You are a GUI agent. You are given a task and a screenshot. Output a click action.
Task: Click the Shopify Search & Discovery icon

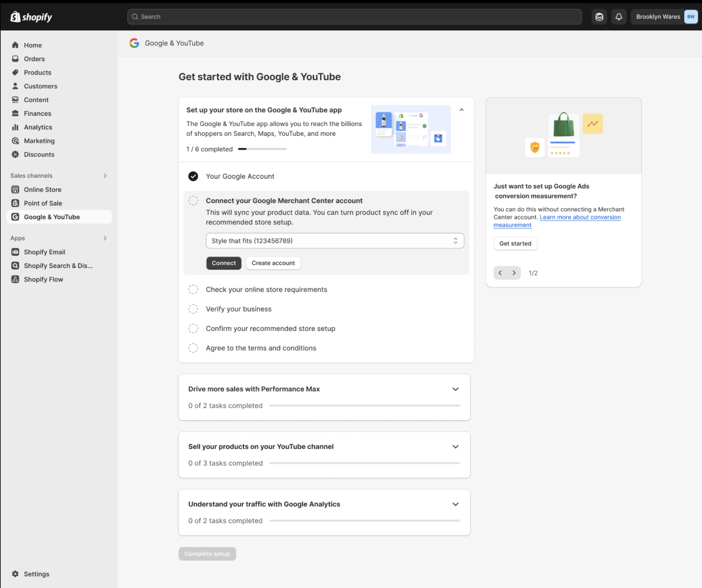click(15, 265)
